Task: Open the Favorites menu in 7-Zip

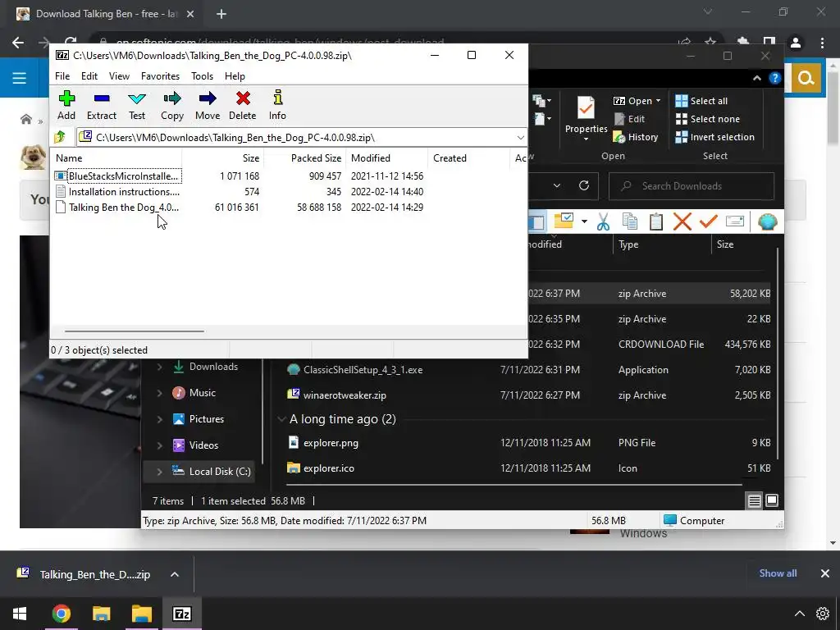Action: (x=160, y=76)
